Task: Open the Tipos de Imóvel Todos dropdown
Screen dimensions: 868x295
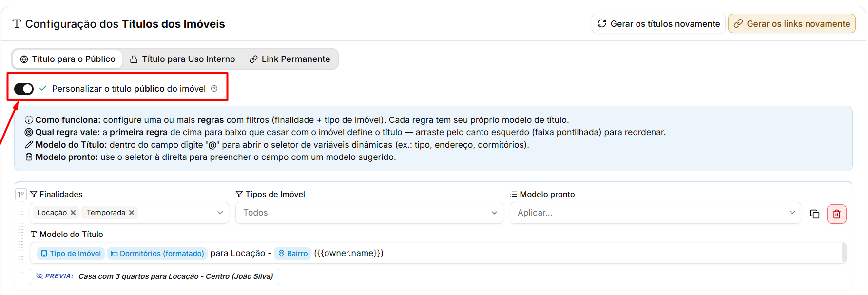Action: point(369,213)
